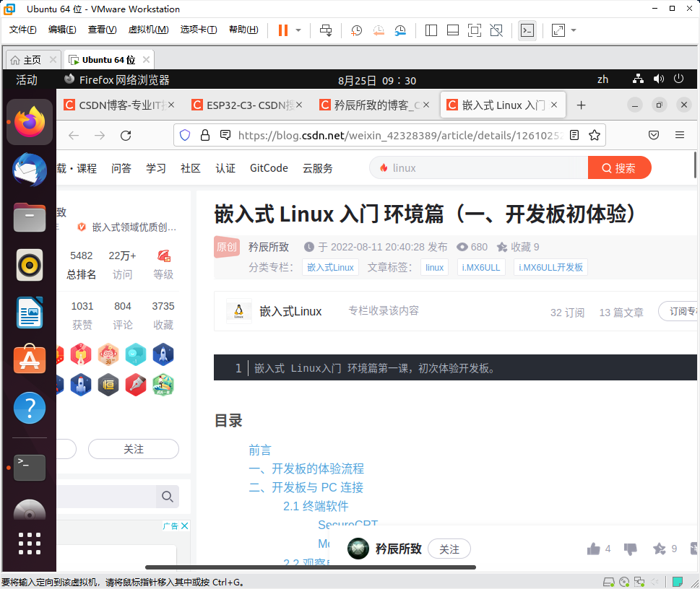This screenshot has height=589, width=700.
Task: Show applications grid in dock
Action: [x=30, y=543]
